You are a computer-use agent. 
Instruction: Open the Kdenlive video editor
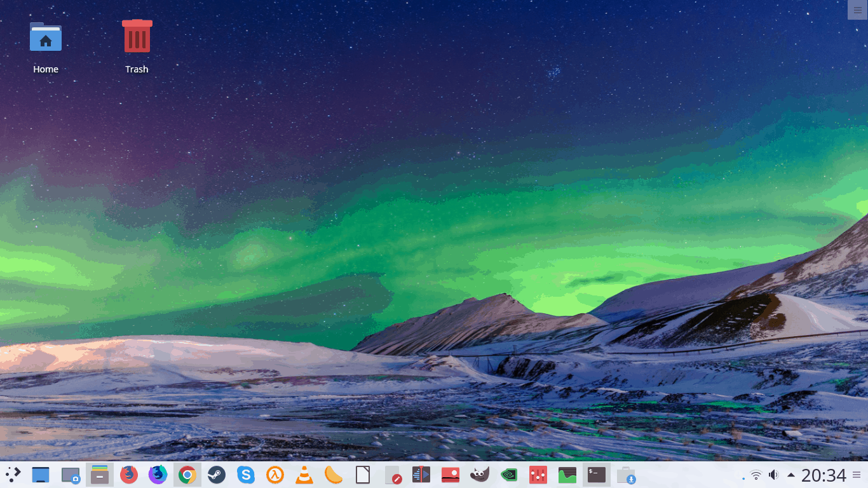421,475
